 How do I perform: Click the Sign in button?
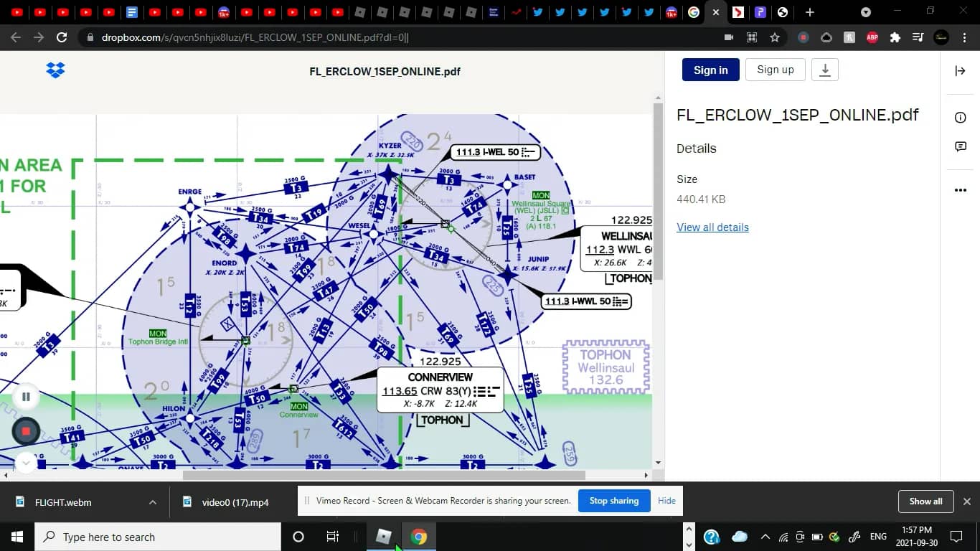tap(710, 70)
